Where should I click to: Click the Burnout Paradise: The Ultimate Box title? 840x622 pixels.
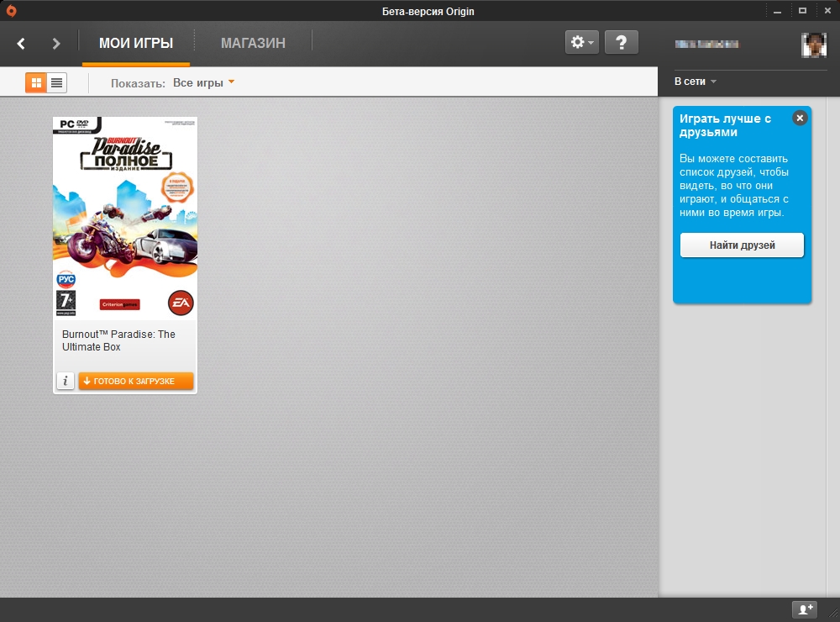[x=119, y=340]
